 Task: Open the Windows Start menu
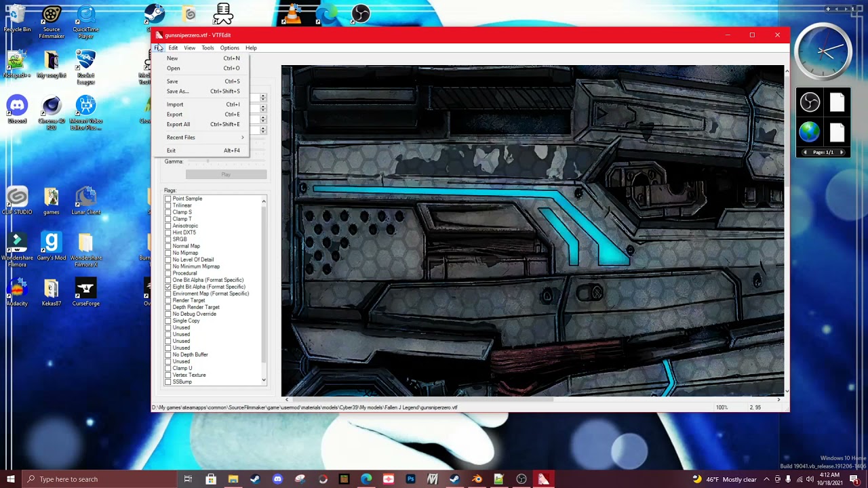(10, 479)
